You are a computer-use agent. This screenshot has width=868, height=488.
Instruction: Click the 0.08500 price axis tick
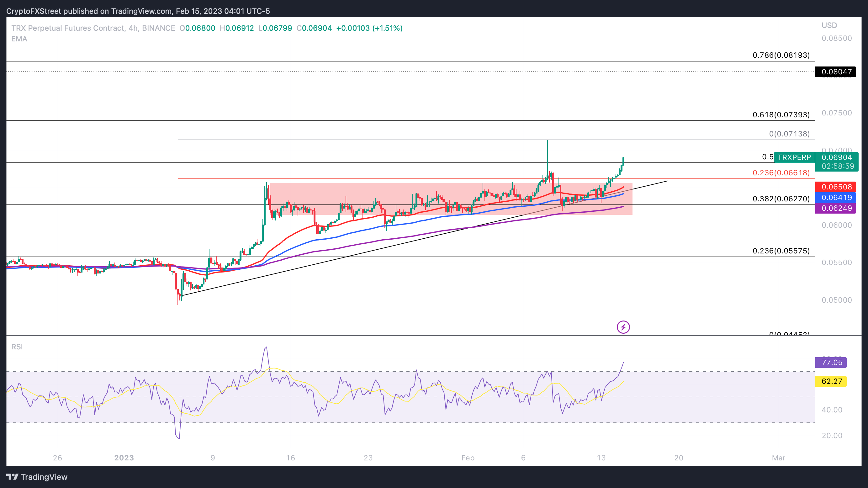click(836, 38)
